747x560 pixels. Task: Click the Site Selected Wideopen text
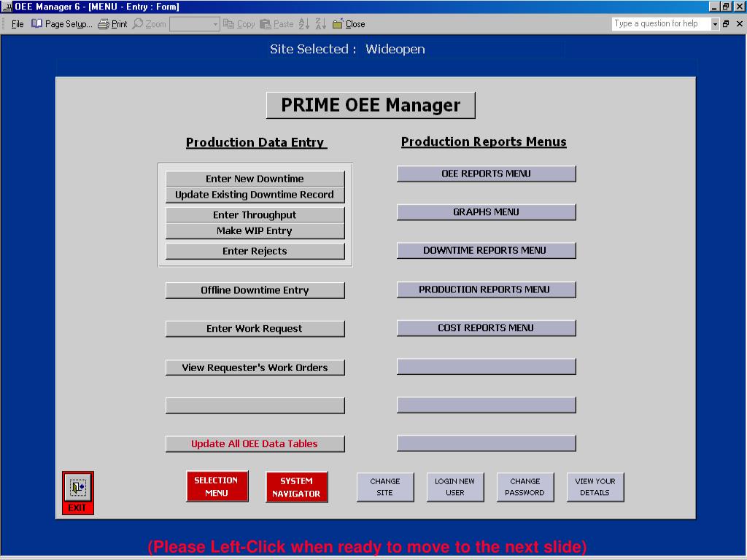tap(347, 49)
